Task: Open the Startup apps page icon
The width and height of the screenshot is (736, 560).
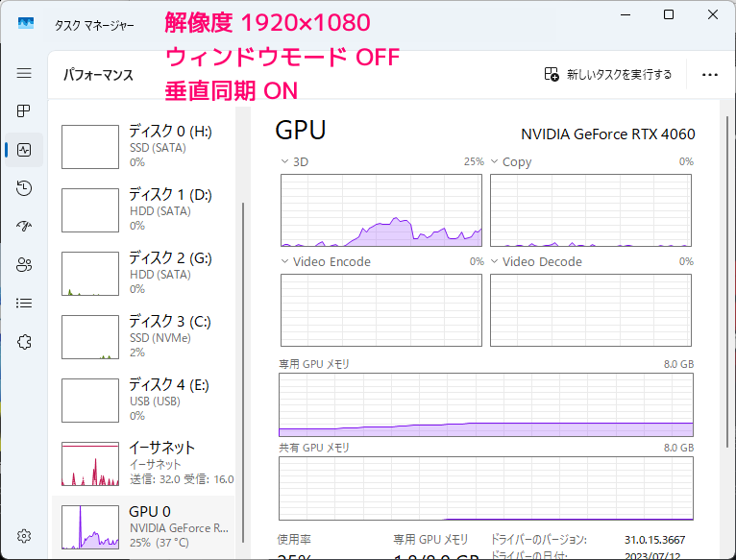Action: click(24, 227)
